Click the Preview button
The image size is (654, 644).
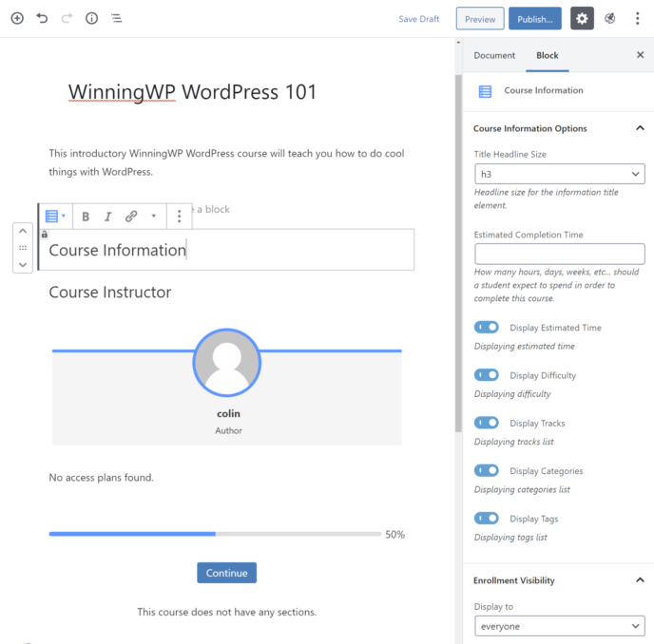(480, 19)
